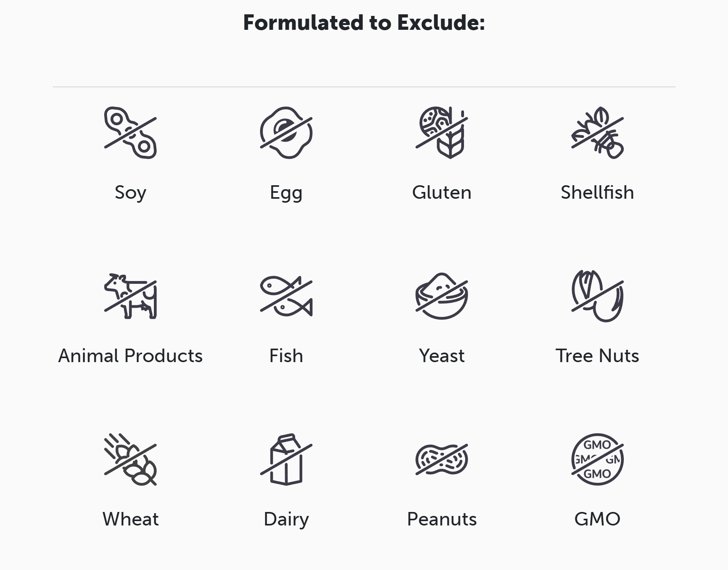This screenshot has width=728, height=570.
Task: Click the 'Shellfish' text label
Action: pos(597,192)
